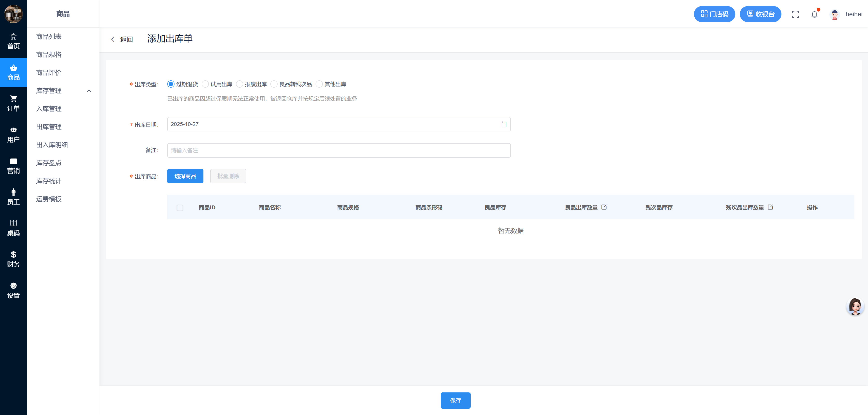This screenshot has width=868, height=415.
Task: Open 设置 gear in the sidebar
Action: tap(14, 290)
